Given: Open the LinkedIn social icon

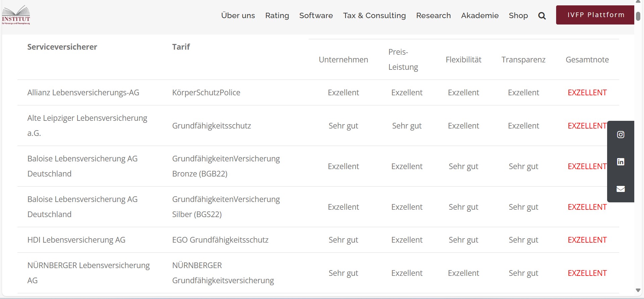Looking at the screenshot, I should [621, 162].
